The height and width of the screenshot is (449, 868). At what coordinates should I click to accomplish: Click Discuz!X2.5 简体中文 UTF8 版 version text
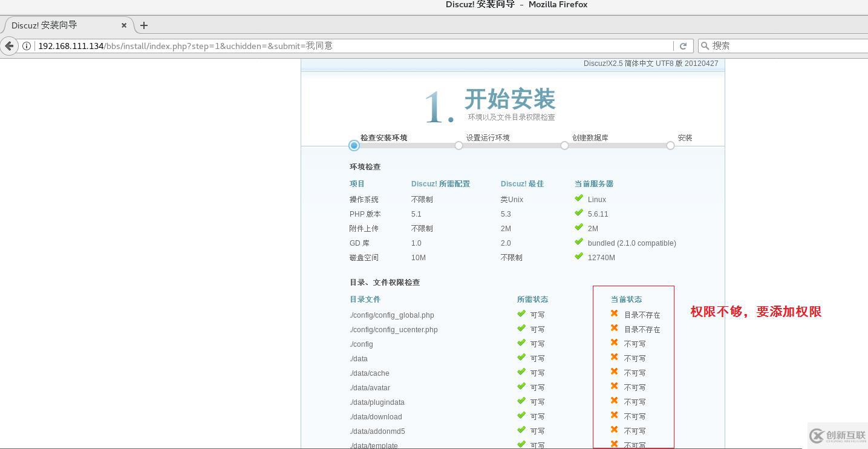[x=651, y=64]
